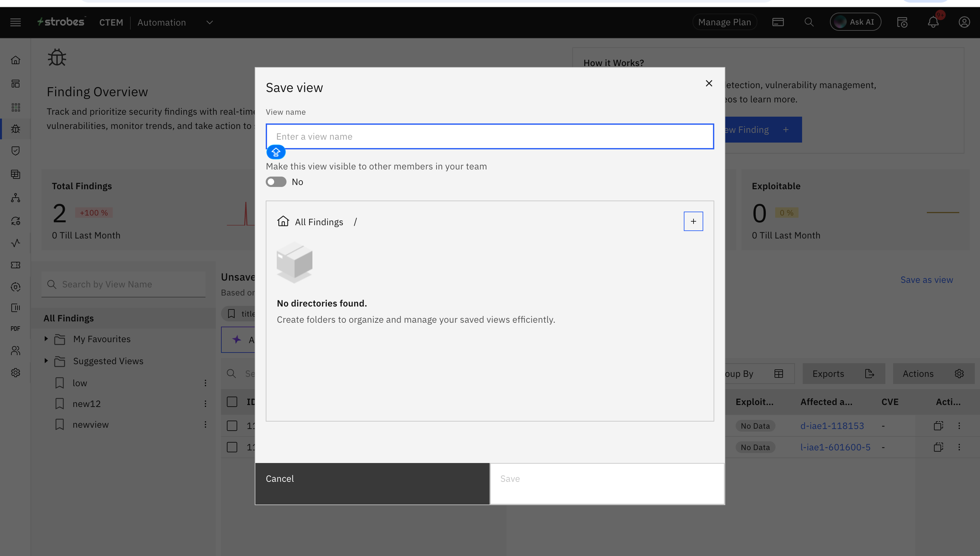The width and height of the screenshot is (980, 556).
Task: Click the search magnifier in top bar
Action: (809, 22)
